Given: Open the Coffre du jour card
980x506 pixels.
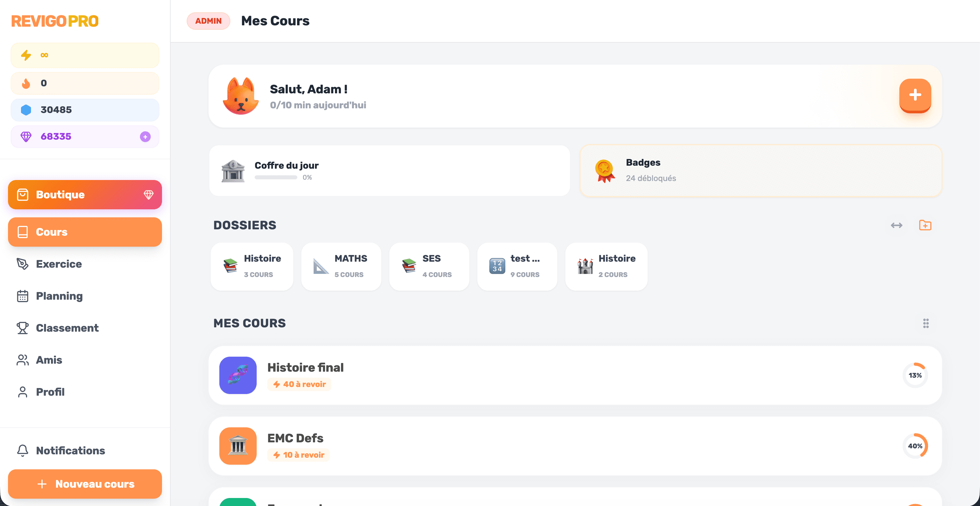Looking at the screenshot, I should pyautogui.click(x=390, y=171).
